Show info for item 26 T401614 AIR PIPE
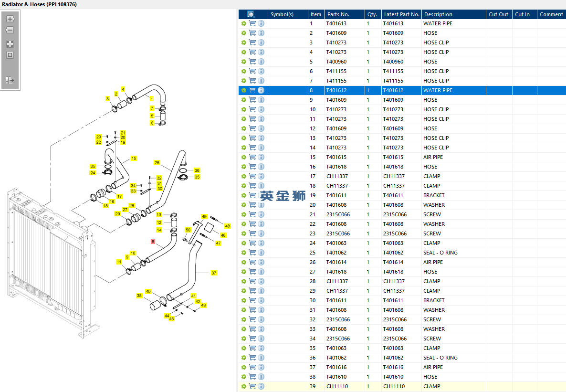The height and width of the screenshot is (392, 566). (261, 262)
